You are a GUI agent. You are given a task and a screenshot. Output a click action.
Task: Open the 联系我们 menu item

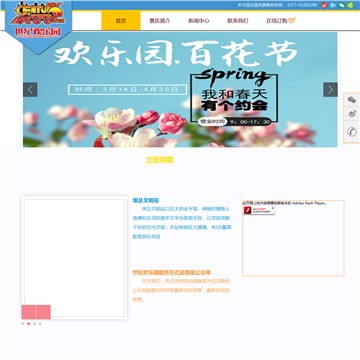[238, 21]
